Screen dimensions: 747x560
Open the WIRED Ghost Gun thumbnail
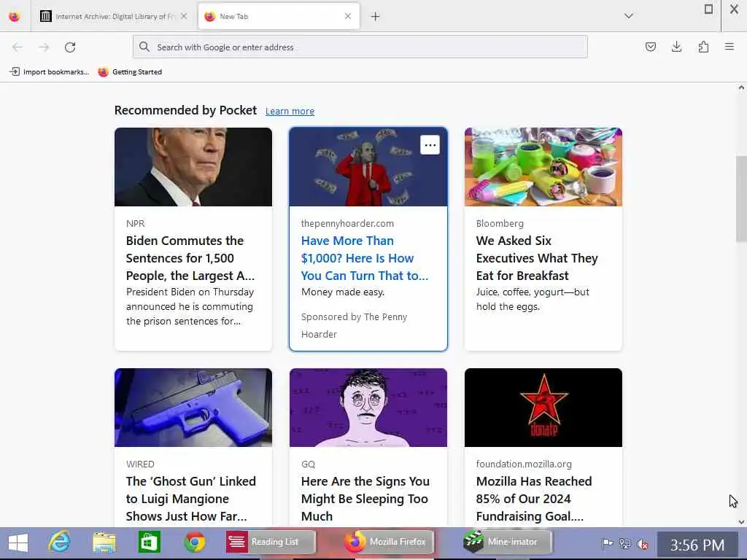pos(193,408)
